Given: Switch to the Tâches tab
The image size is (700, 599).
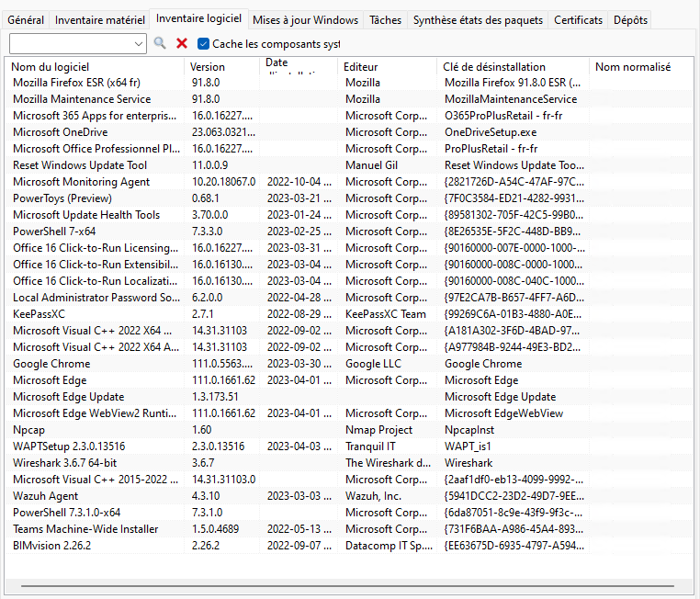Looking at the screenshot, I should (385, 20).
